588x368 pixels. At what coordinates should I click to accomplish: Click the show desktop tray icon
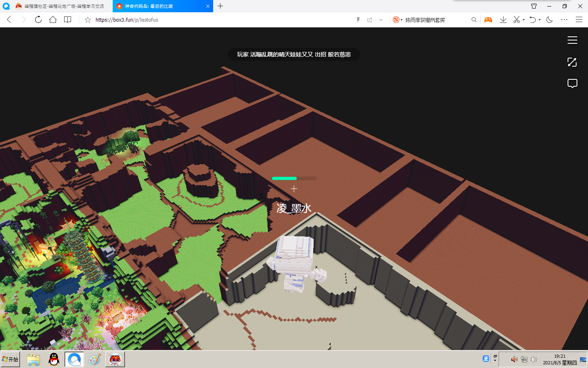point(583,359)
